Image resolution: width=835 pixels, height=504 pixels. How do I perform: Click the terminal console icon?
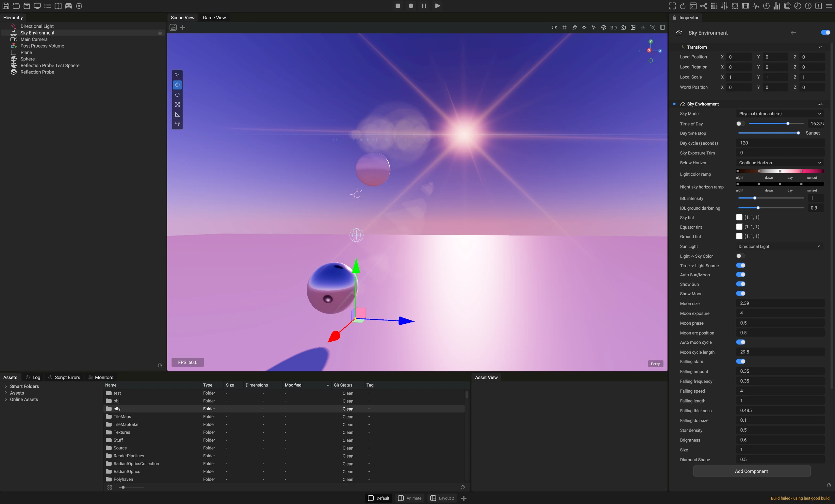click(693, 6)
